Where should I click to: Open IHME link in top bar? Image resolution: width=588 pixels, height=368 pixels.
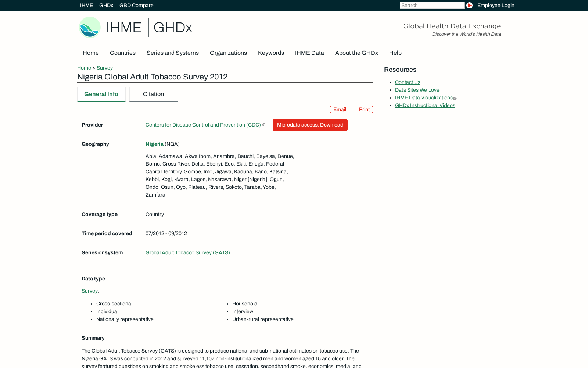pyautogui.click(x=86, y=5)
